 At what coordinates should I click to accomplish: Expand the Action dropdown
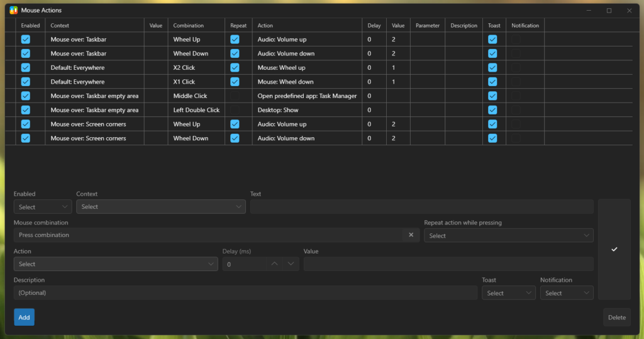pyautogui.click(x=116, y=264)
